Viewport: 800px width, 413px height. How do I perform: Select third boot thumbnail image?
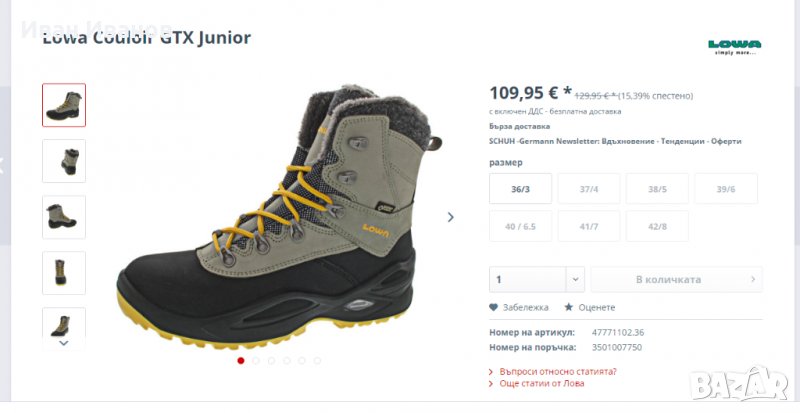pyautogui.click(x=64, y=217)
